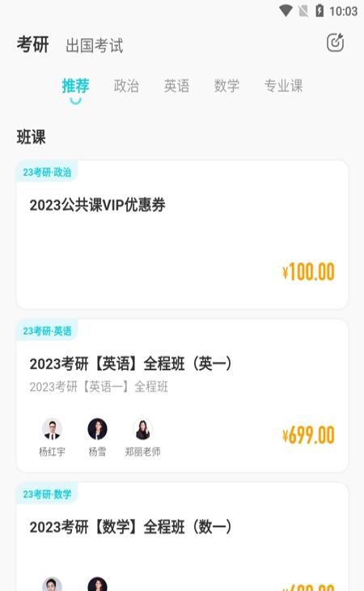Tap the no-SIM signal icon
Viewport: 364px width, 591px height.
tap(303, 11)
